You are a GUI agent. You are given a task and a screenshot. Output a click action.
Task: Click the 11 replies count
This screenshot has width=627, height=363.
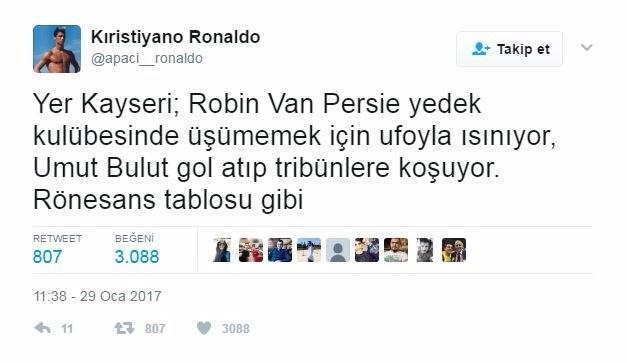[x=67, y=329]
